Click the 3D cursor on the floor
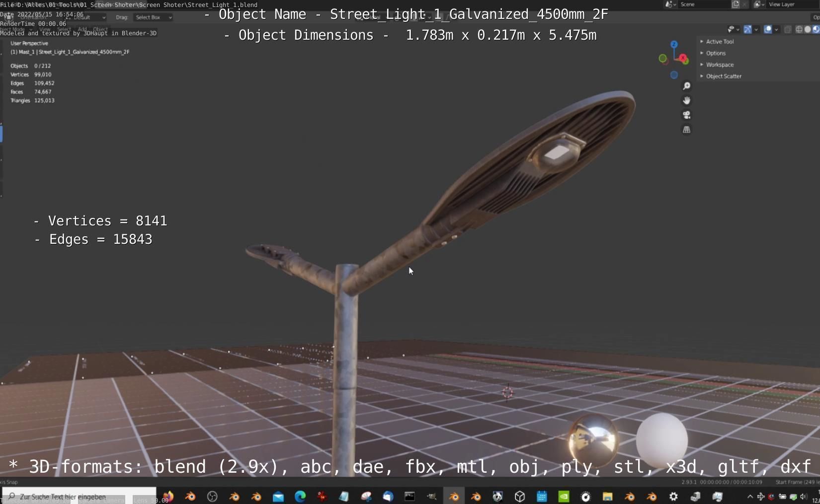 [507, 392]
